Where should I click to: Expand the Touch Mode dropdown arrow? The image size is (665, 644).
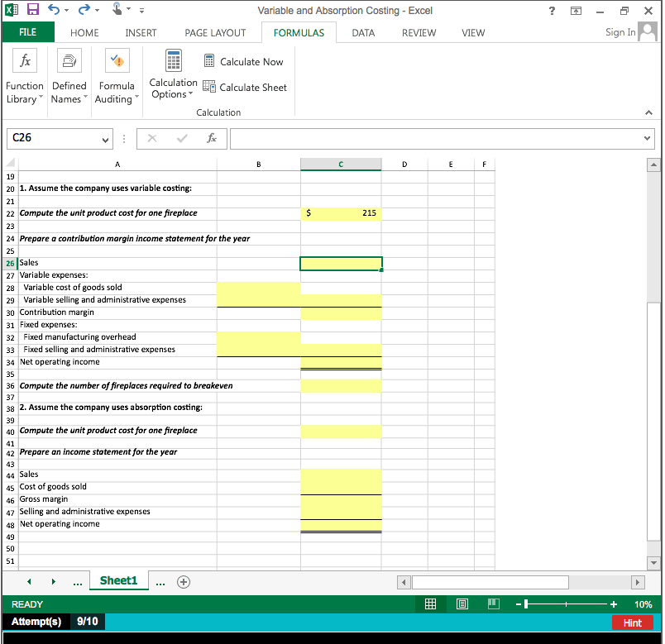[x=127, y=9]
